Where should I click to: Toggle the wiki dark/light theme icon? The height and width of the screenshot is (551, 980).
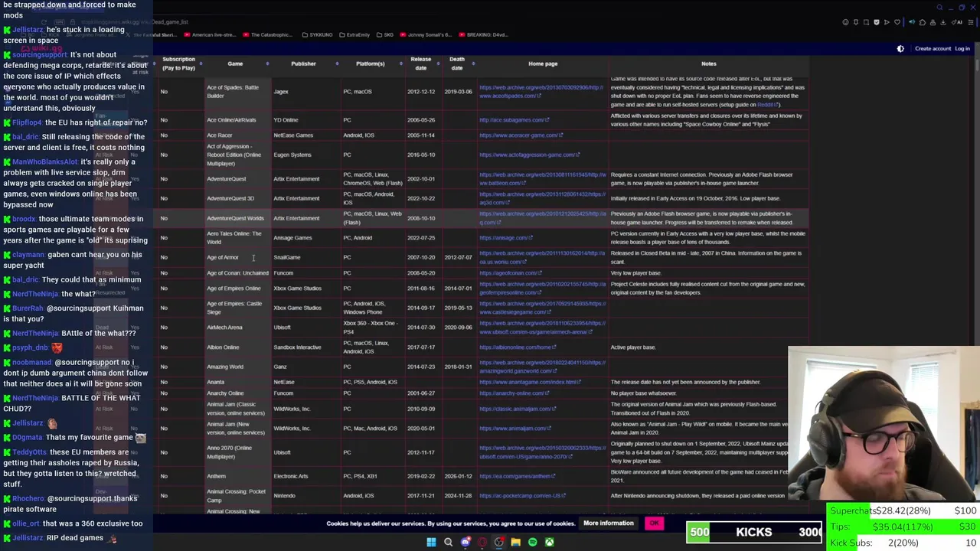pyautogui.click(x=900, y=48)
